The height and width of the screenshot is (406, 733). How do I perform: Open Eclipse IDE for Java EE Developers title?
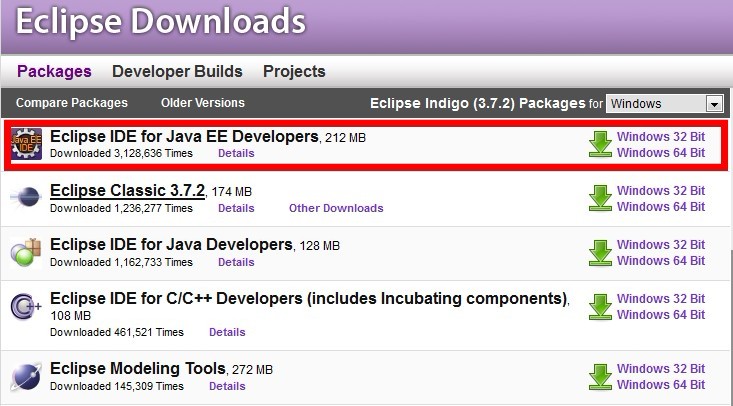pos(184,136)
